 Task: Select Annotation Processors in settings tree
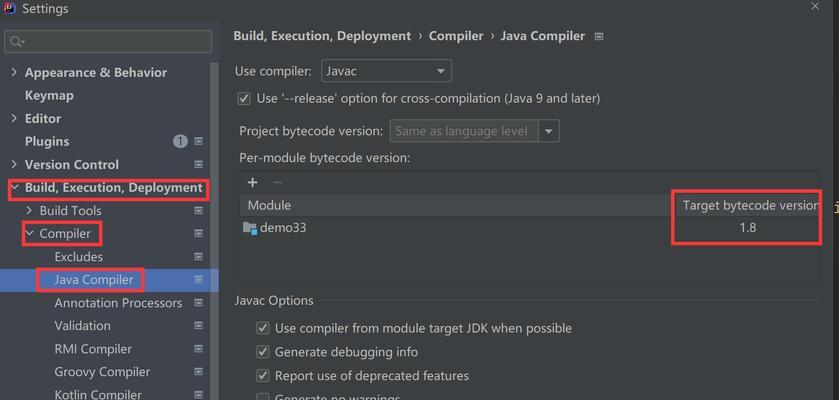(x=118, y=303)
